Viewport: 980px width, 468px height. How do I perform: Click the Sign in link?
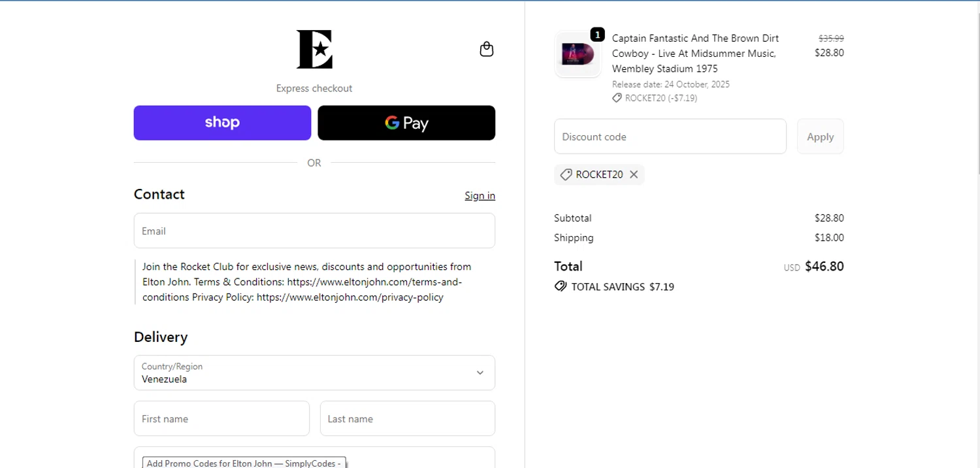point(480,195)
